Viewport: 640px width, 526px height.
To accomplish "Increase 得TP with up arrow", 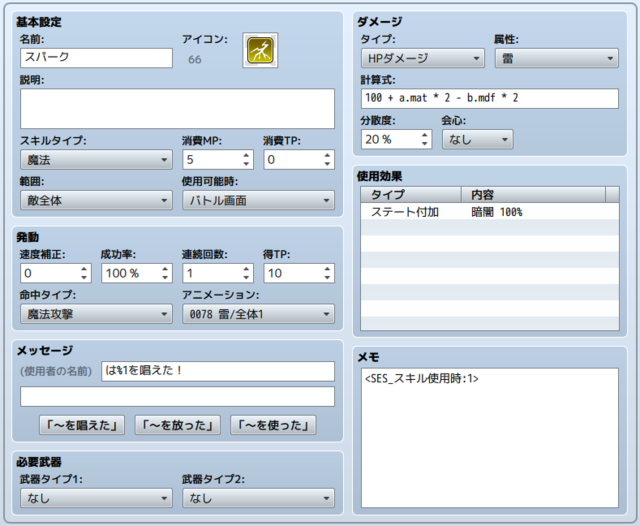I will click(x=327, y=269).
